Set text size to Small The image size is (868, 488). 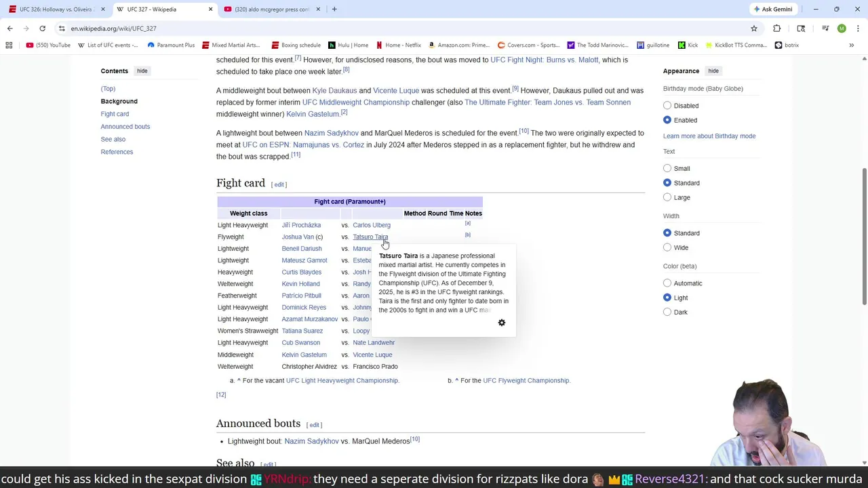click(x=667, y=169)
